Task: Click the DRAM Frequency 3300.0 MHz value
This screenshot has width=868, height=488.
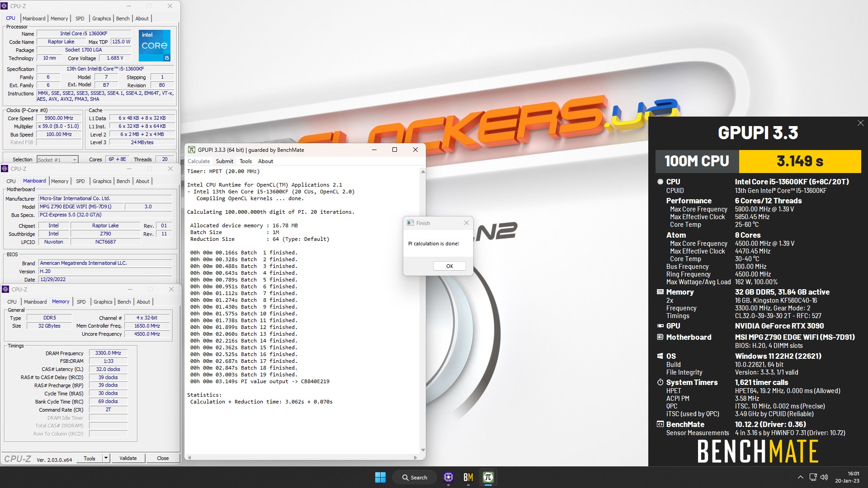Action: tap(108, 353)
